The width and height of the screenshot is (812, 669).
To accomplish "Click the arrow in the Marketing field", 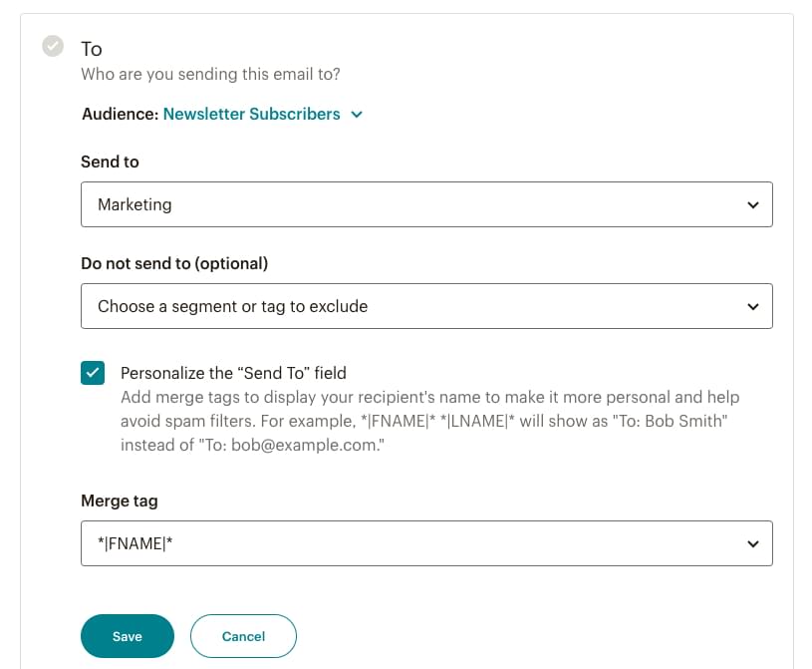I will [752, 204].
